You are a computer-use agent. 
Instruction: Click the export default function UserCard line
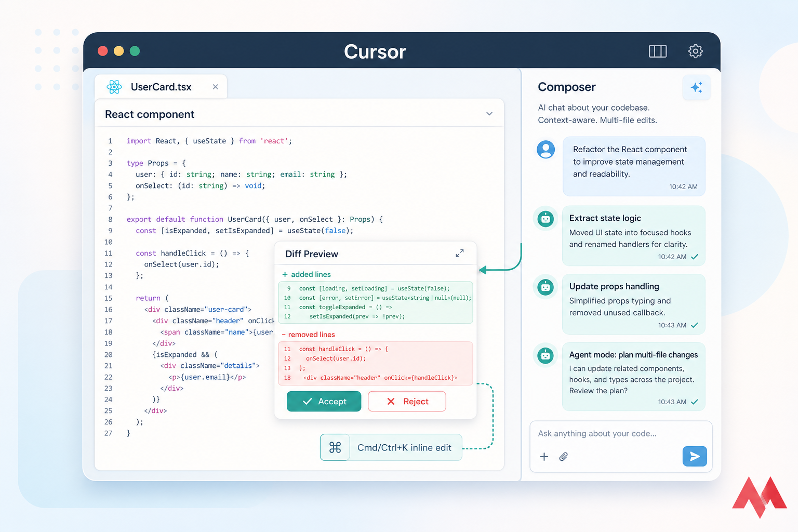[x=255, y=219]
